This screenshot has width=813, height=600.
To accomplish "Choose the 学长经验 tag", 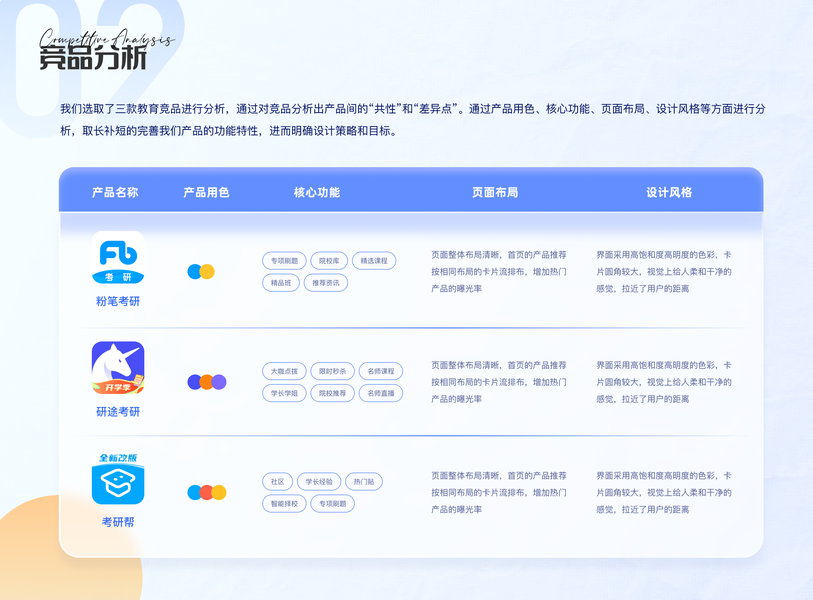I will click(x=319, y=482).
